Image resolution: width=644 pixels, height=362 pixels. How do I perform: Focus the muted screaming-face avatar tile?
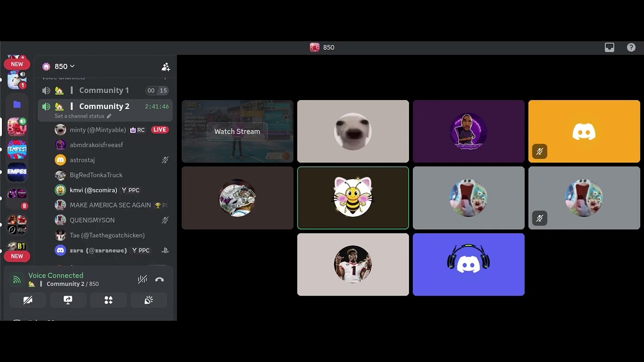coord(584,198)
